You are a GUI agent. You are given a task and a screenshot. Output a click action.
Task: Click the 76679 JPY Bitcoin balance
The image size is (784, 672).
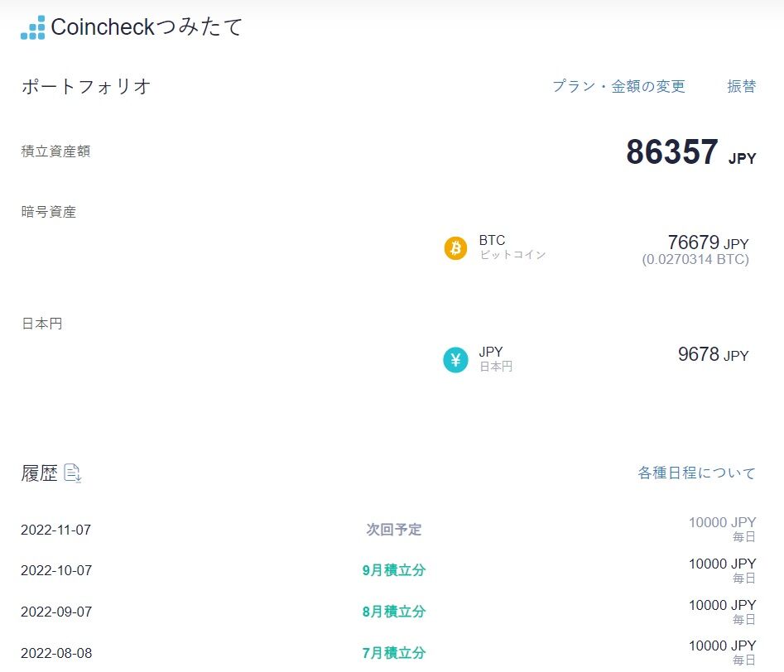707,243
